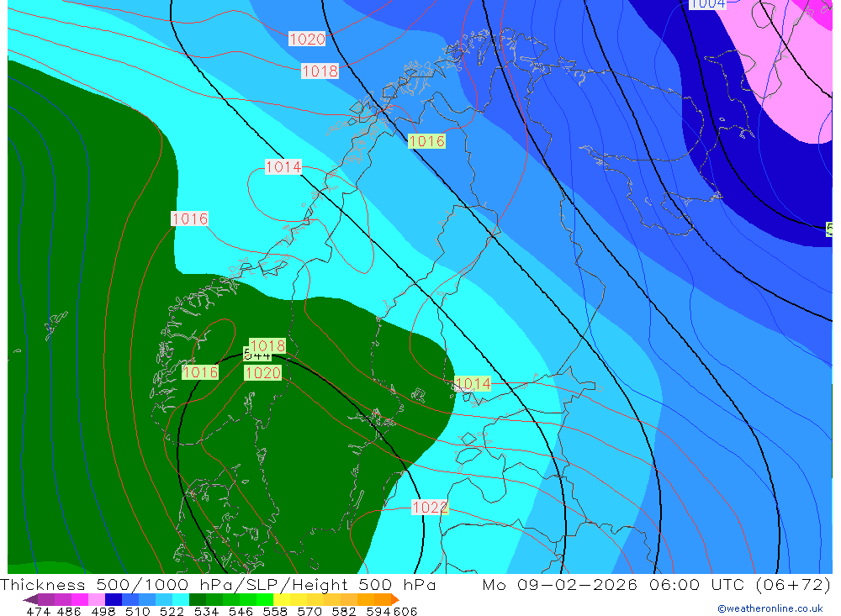Screen dimensions: 841x616
Task: Click the 474 legend value
Action: [x=38, y=611]
